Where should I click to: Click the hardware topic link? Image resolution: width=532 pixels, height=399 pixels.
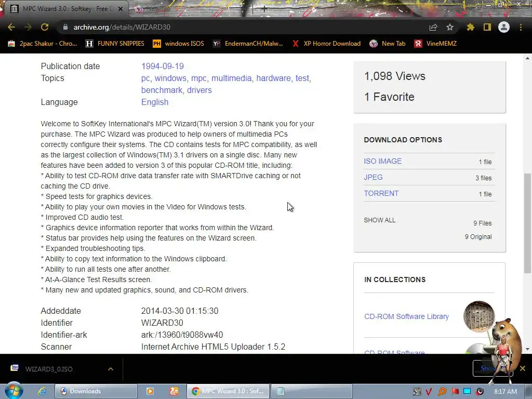click(273, 78)
